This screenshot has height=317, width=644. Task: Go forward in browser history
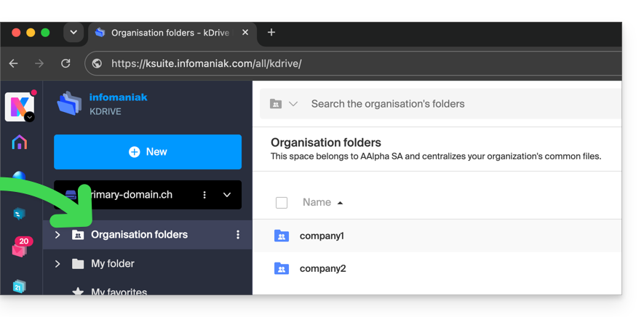(39, 64)
